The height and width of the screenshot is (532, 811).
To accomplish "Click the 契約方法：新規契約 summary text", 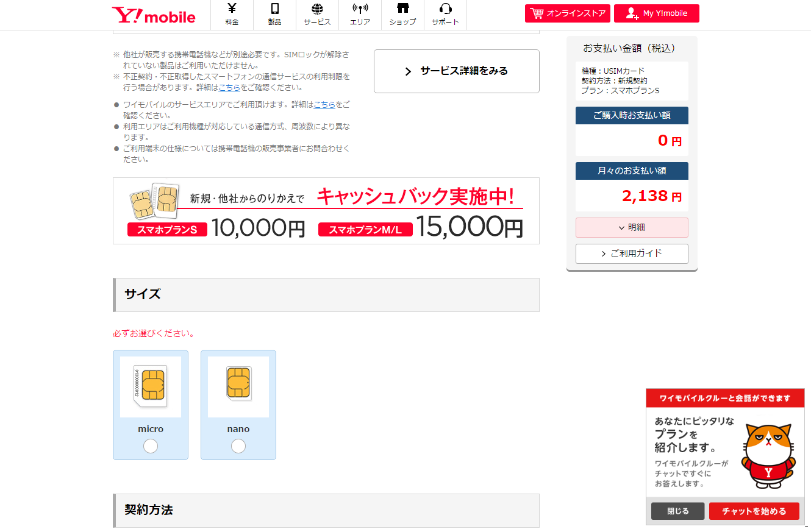I will pyautogui.click(x=615, y=81).
